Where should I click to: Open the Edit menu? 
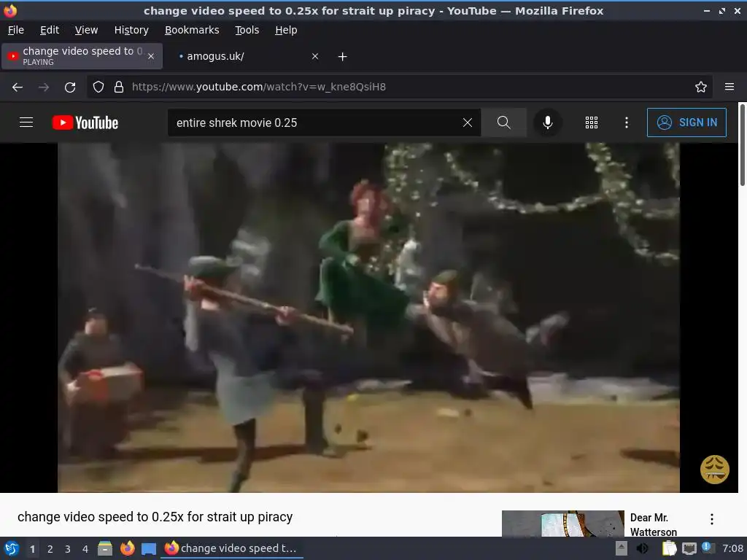click(50, 30)
